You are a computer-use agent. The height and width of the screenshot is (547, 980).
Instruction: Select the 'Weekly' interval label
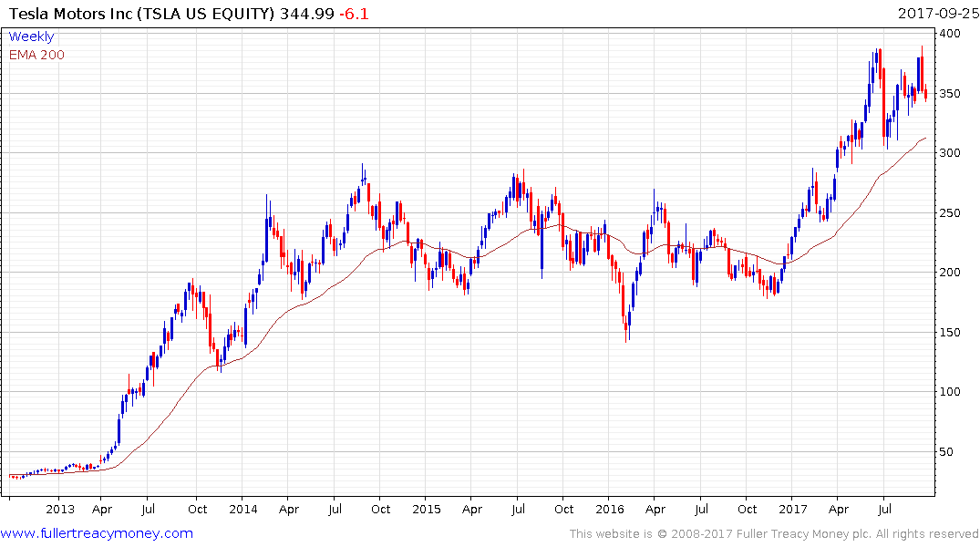click(31, 36)
